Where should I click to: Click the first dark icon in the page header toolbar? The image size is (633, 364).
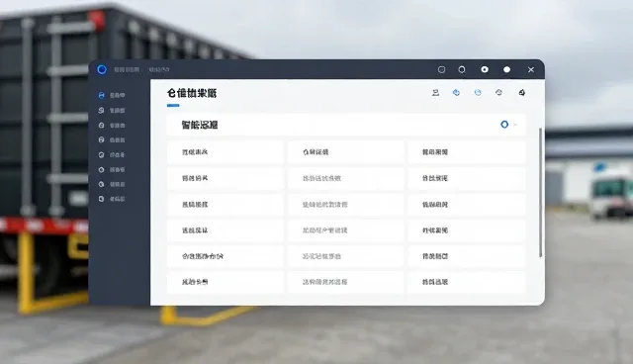[435, 93]
